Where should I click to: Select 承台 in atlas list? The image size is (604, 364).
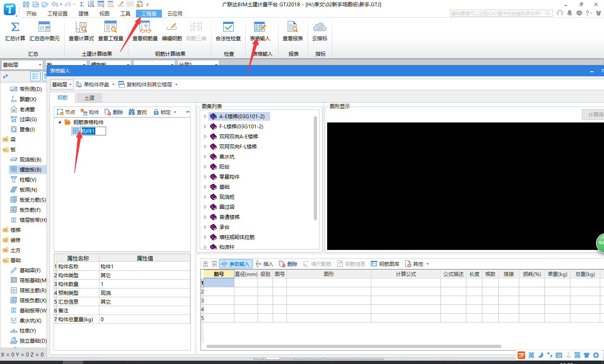pos(224,227)
